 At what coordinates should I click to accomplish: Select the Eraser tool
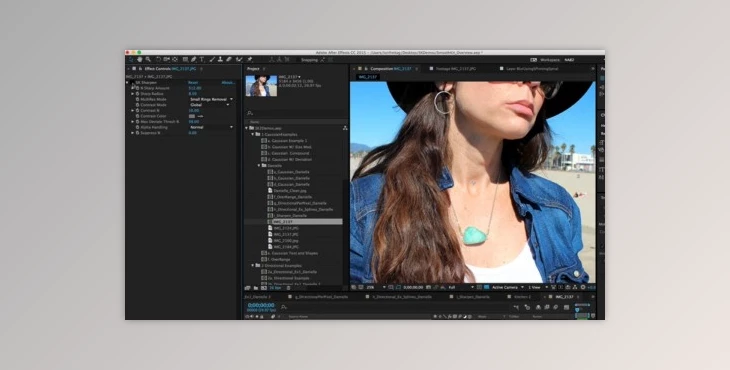tap(229, 60)
